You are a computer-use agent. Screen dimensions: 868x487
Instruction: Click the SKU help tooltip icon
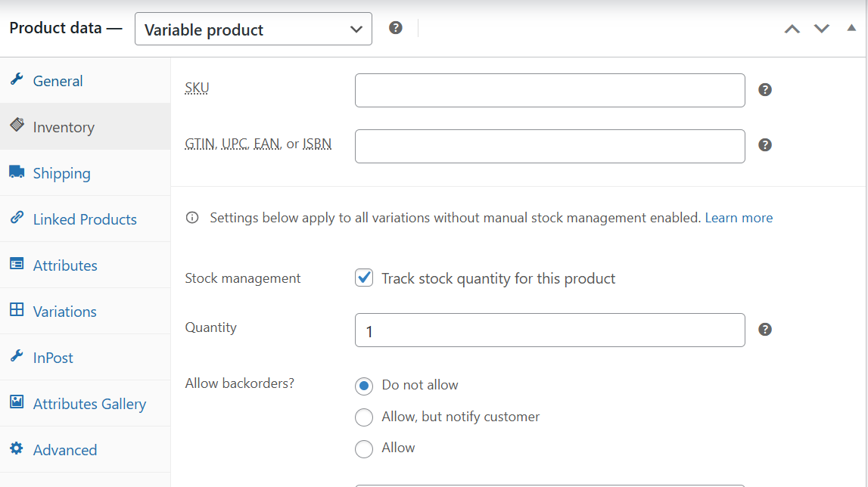(765, 90)
